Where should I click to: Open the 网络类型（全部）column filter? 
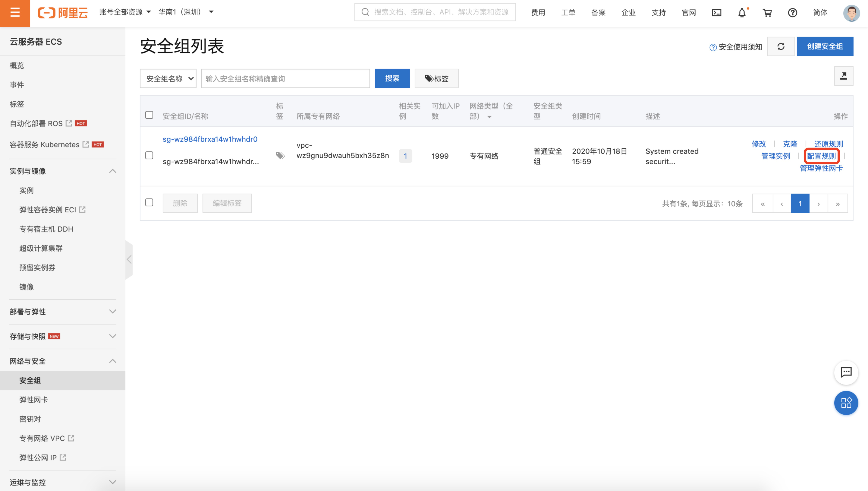coord(491,111)
